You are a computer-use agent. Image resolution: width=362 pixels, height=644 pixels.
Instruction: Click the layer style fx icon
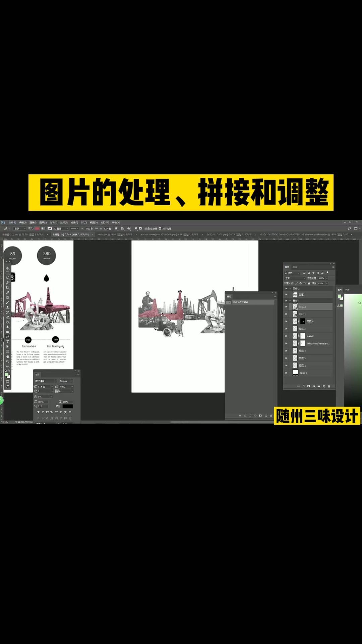coord(304,386)
